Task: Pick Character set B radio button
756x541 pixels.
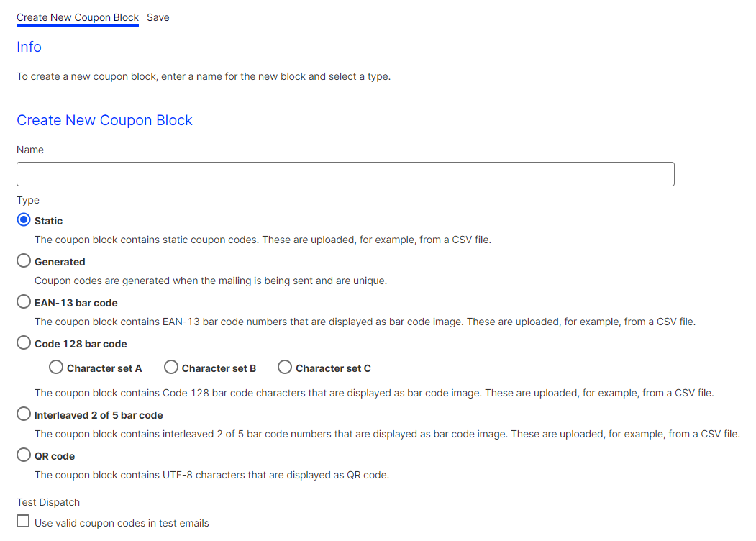Action: (x=170, y=367)
